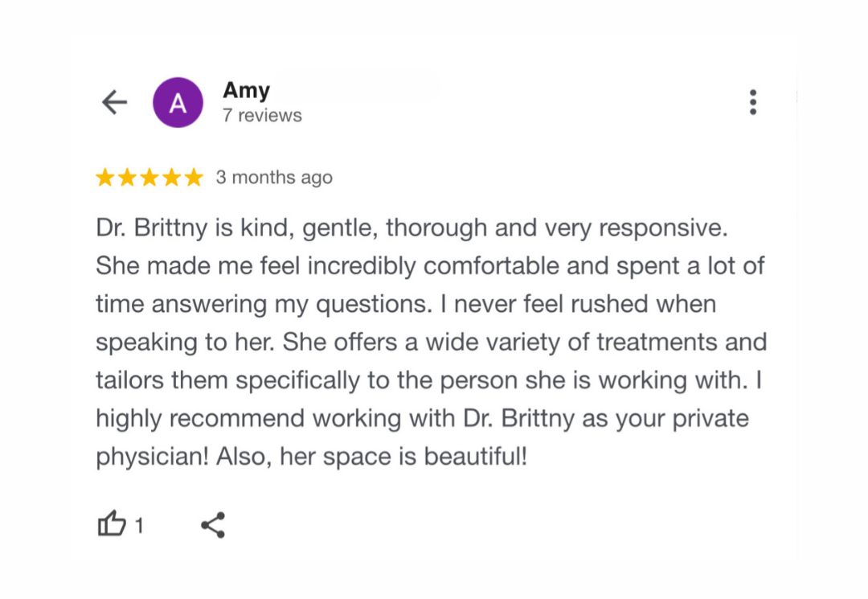
Task: Open reviewer name "Amy"
Action: point(246,90)
